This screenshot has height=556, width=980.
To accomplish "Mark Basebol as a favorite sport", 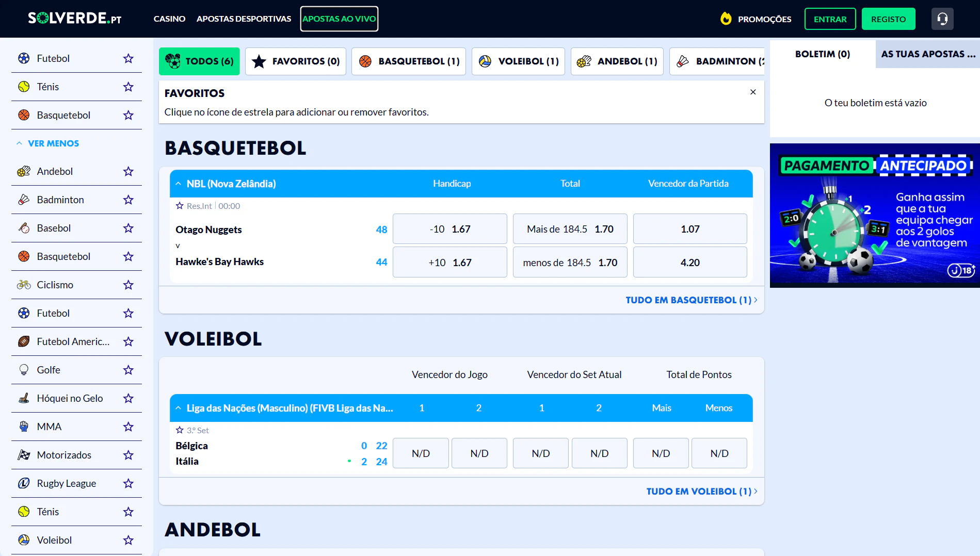I will click(x=128, y=228).
